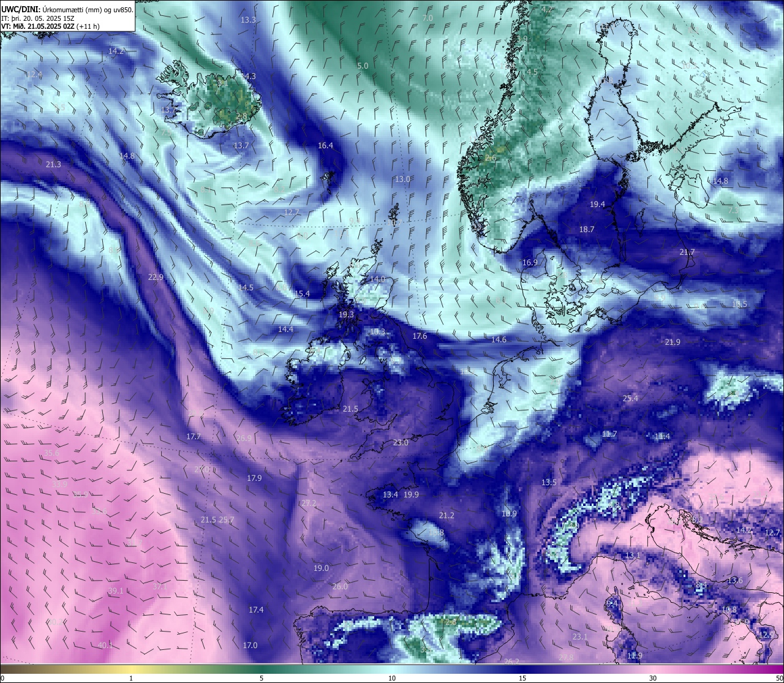
Task: Click the 21.3 value on the left
Action: click(53, 164)
